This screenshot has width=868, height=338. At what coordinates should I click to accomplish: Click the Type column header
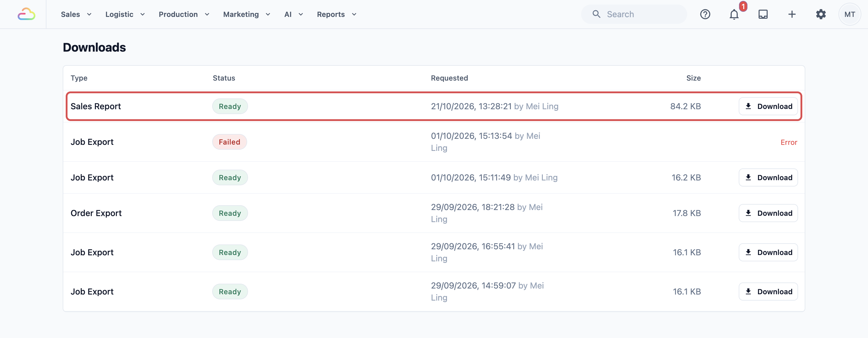pos(79,78)
